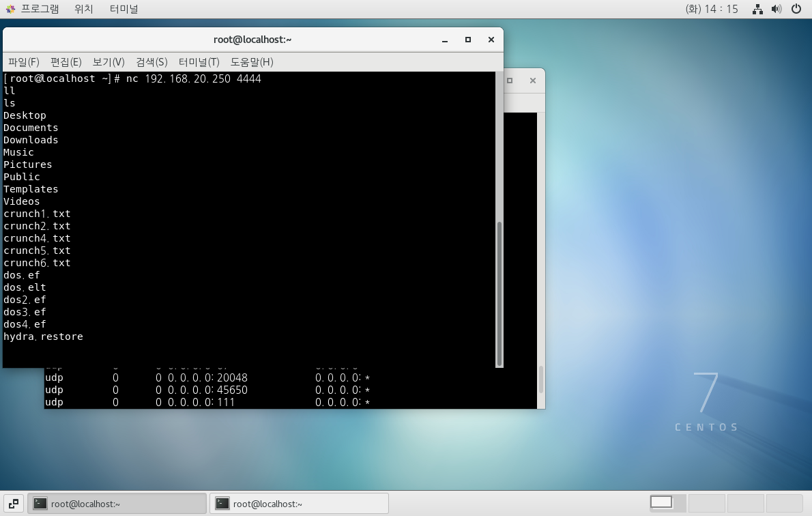Click the 'Public' line in terminal
This screenshot has height=516, width=812.
pyautogui.click(x=22, y=177)
